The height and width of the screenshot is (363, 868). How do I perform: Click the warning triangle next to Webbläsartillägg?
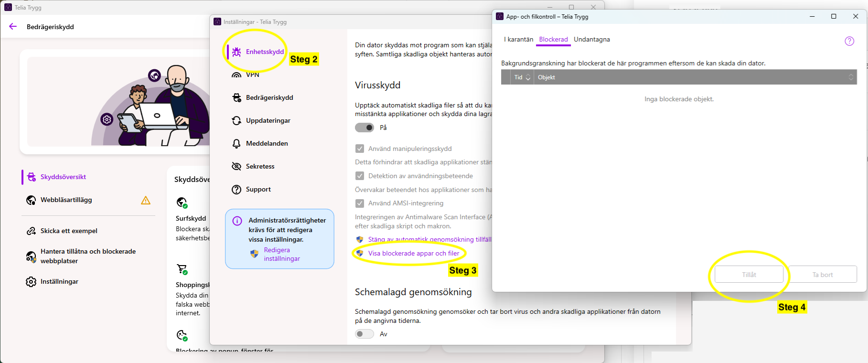tap(146, 200)
